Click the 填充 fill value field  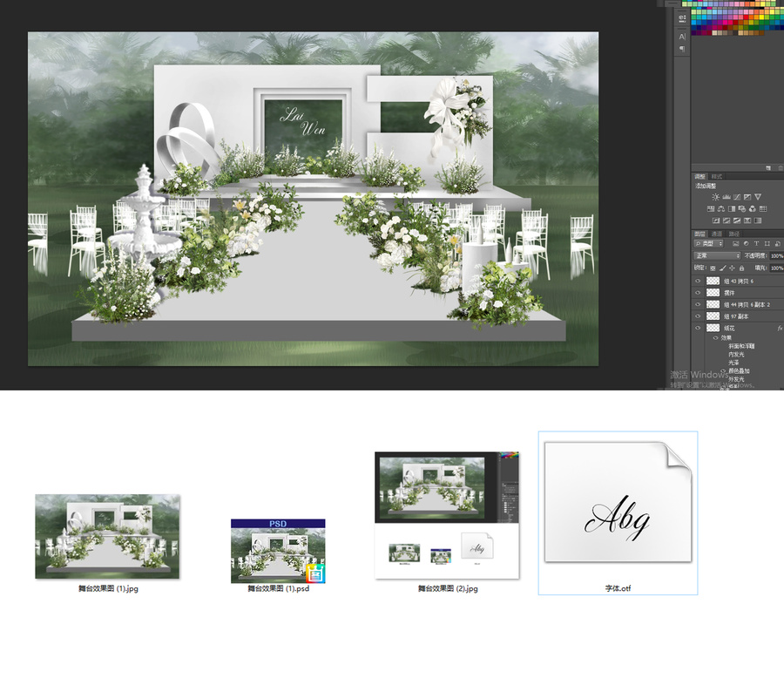776,268
